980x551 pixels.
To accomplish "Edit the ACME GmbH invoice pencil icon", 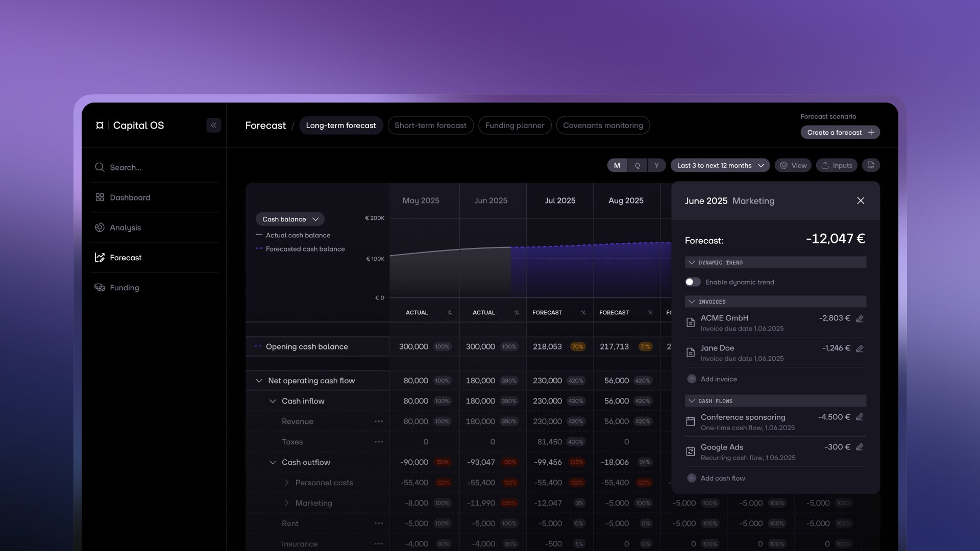I will pyautogui.click(x=860, y=319).
